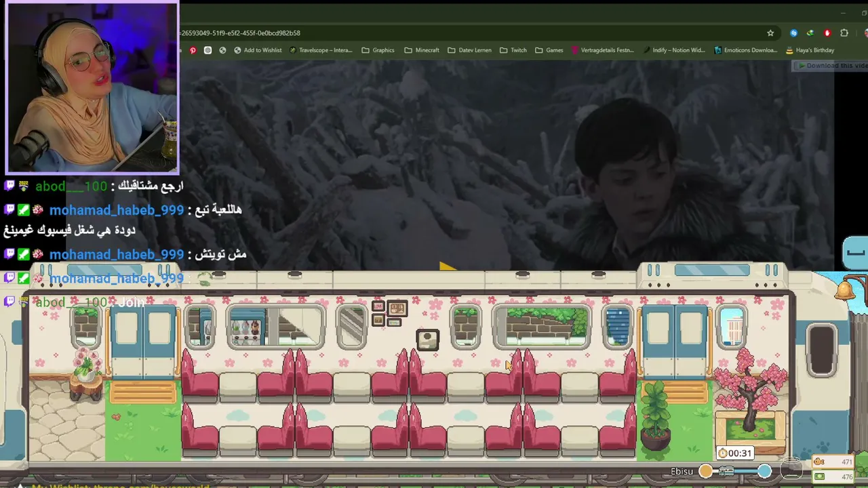Open the Add to Wishlist bookmark

pos(258,50)
